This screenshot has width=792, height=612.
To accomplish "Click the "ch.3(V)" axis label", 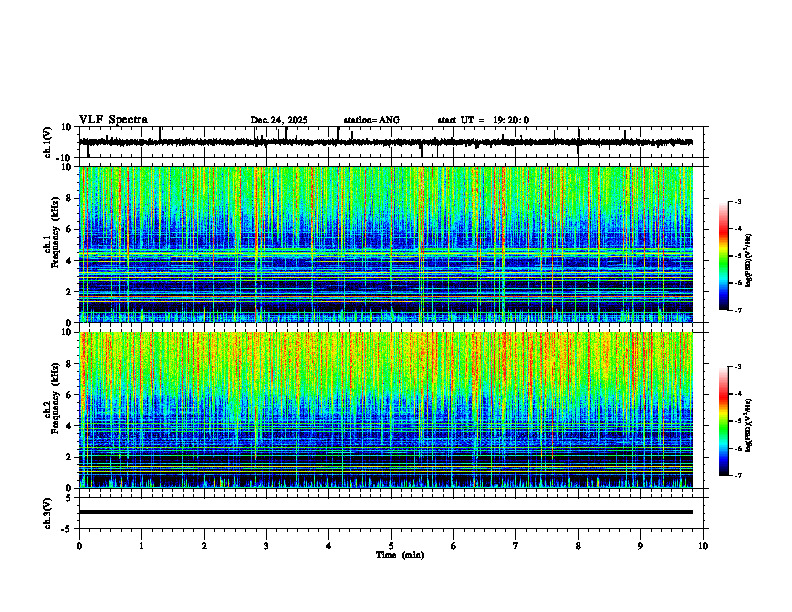I will pyautogui.click(x=48, y=514).
